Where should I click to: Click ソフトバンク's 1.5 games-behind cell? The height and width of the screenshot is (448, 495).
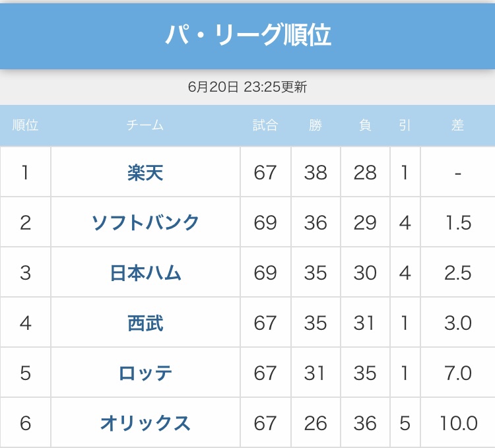pyautogui.click(x=457, y=223)
